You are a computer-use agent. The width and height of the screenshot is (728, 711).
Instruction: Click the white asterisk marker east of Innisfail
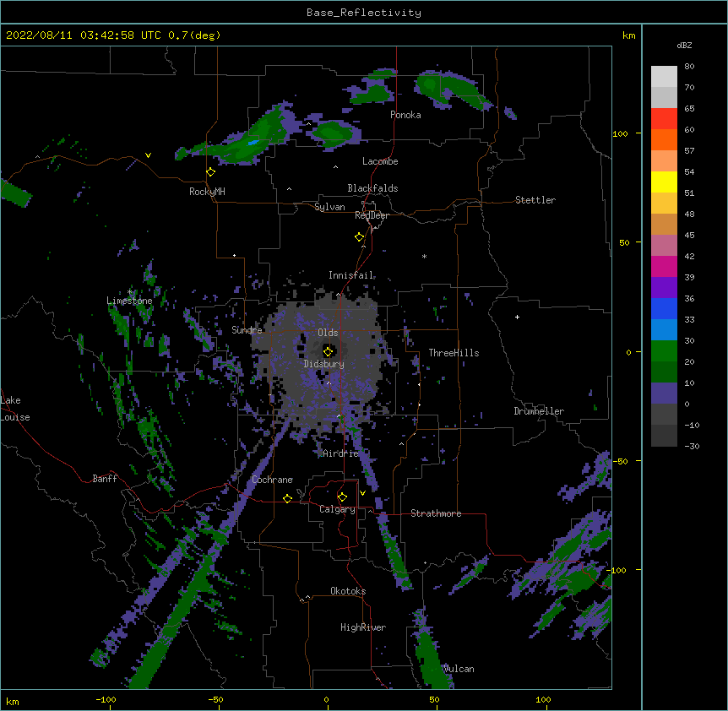[x=424, y=256]
